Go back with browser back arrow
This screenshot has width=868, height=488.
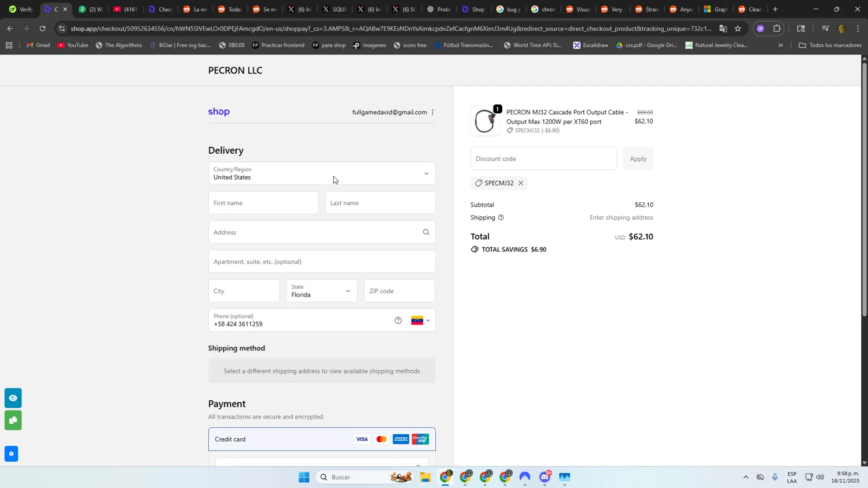[10, 28]
